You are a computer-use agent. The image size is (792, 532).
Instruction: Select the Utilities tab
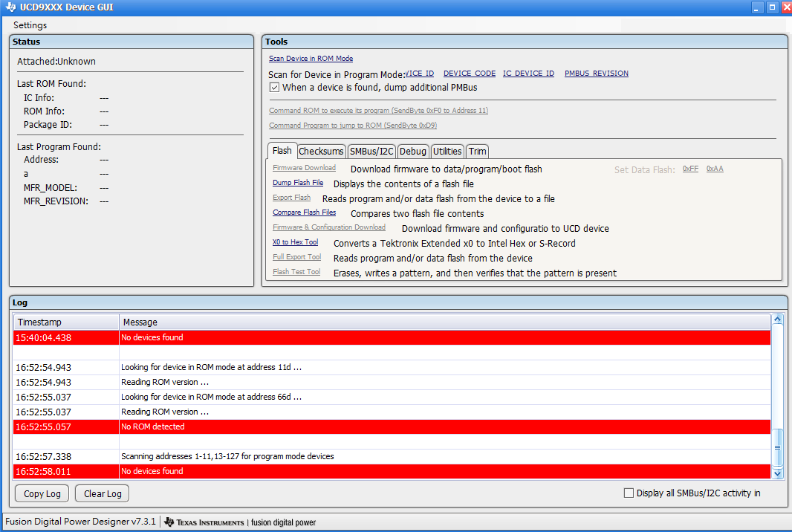click(447, 151)
